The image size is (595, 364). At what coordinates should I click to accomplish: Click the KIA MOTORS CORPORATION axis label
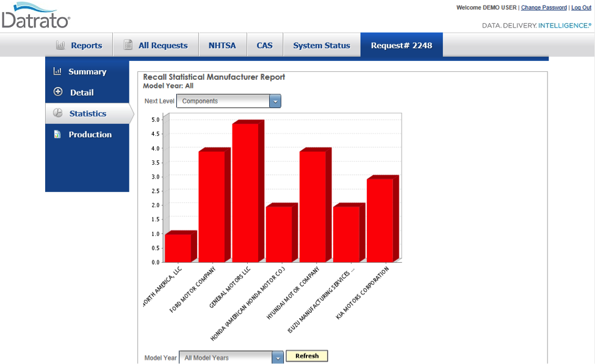(362, 293)
